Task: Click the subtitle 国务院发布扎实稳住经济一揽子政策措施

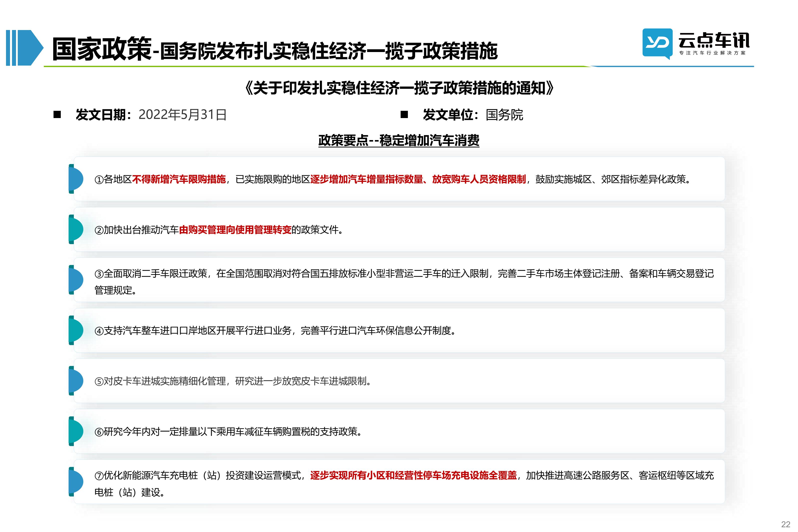Action: [x=328, y=51]
